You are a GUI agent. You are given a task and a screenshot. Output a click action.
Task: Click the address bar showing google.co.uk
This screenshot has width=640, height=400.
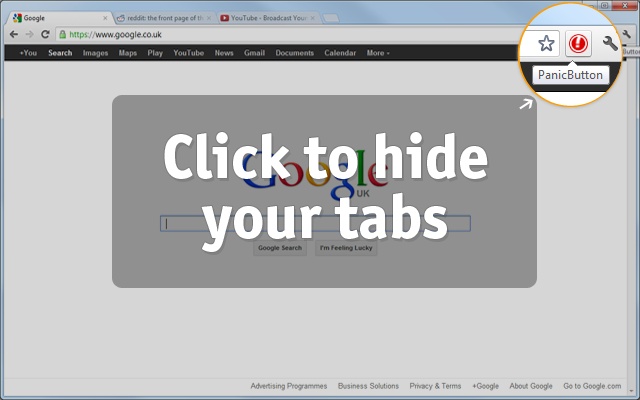280,34
